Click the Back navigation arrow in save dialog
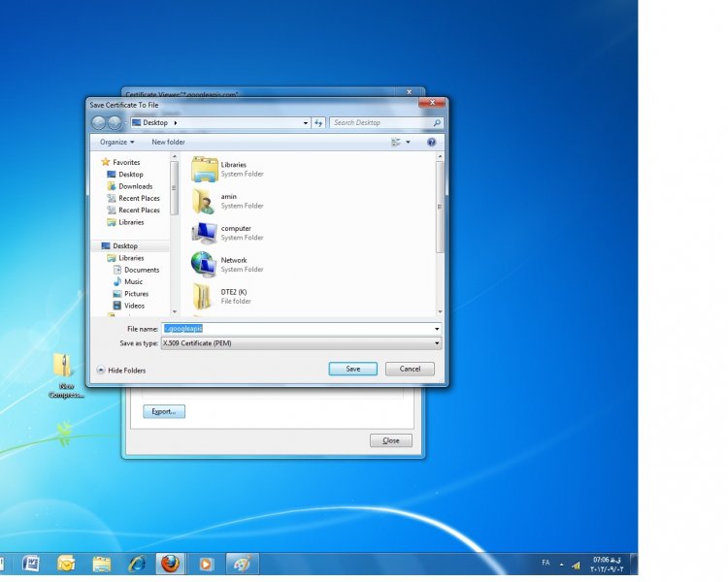 coord(98,123)
